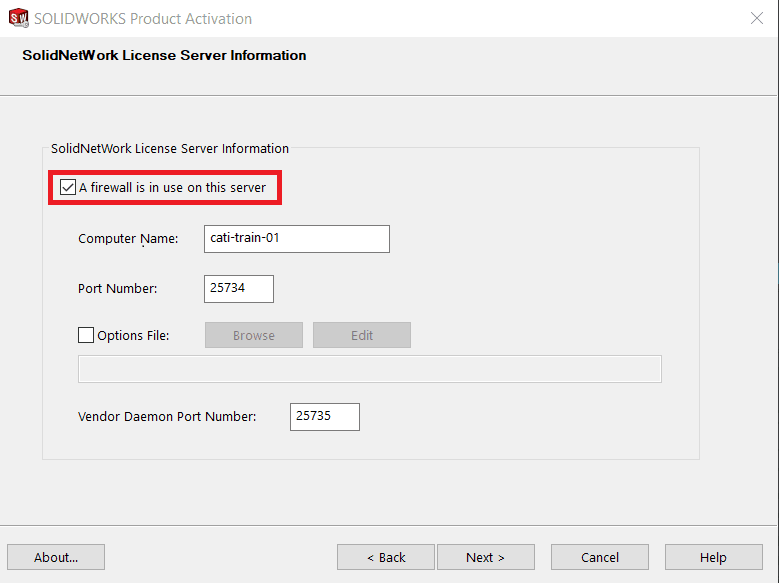Viewport: 779px width, 584px height.
Task: Click the Computer Name input field
Action: 297,239
